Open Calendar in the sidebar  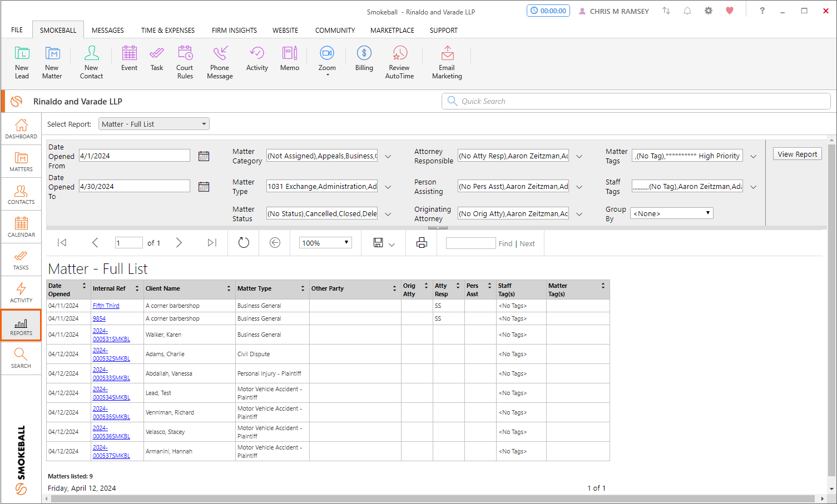tap(21, 227)
